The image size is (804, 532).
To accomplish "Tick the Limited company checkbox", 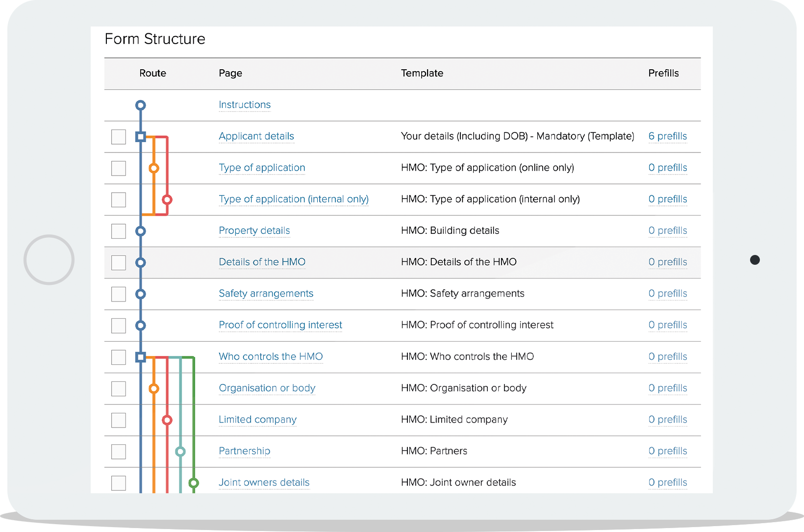I will coord(119,420).
